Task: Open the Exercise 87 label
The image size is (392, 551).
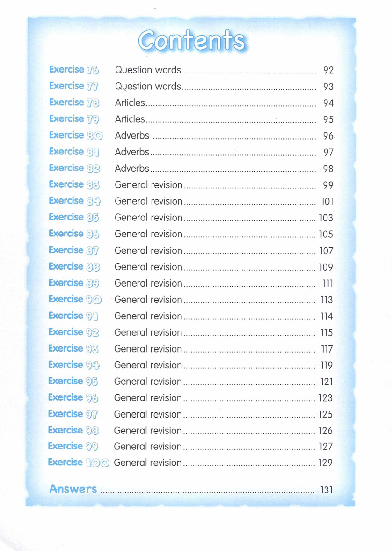Action: [x=74, y=250]
